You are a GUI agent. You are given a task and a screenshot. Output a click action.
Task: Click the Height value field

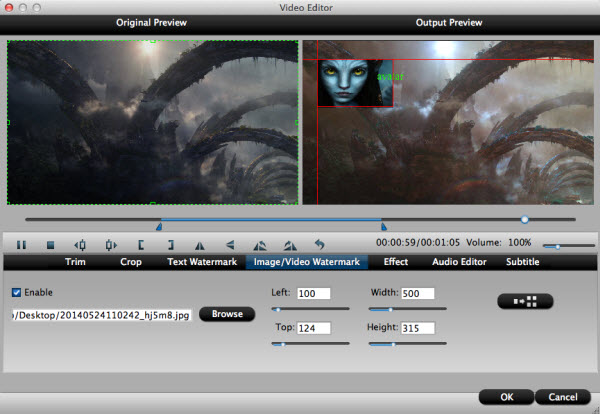tap(417, 328)
